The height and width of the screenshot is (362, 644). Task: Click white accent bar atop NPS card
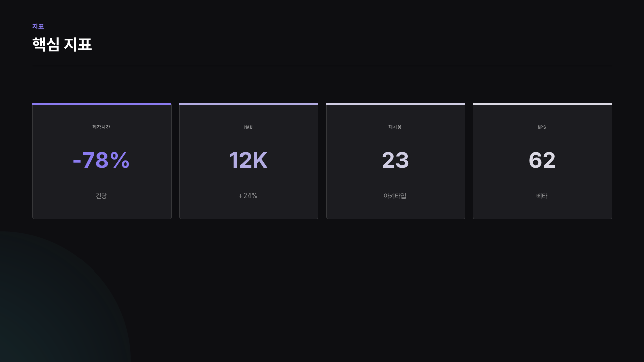pyautogui.click(x=542, y=104)
